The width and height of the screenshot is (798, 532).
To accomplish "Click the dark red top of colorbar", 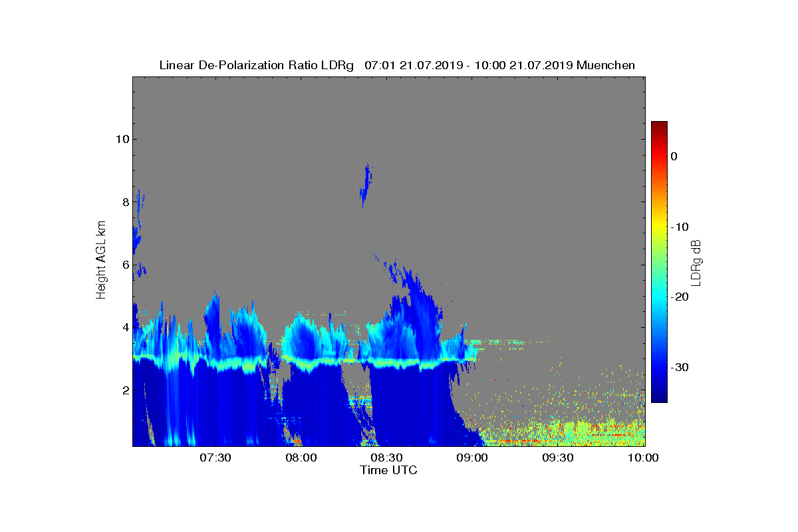I will [x=659, y=125].
